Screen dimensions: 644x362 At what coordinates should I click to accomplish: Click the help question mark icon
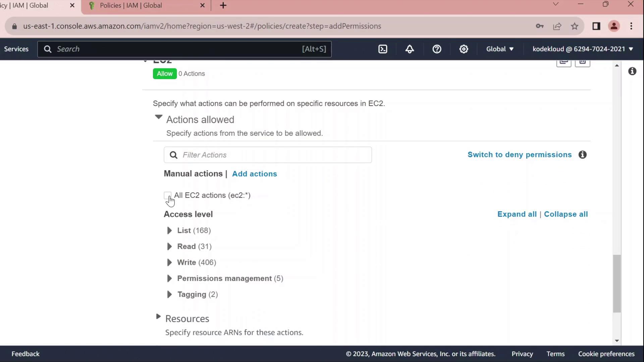437,49
